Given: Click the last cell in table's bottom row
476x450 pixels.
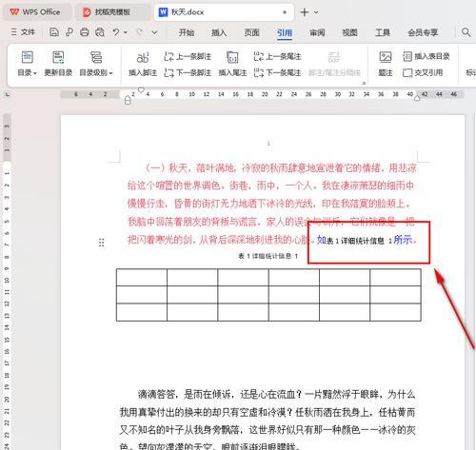Looking at the screenshot, I should point(395,312).
